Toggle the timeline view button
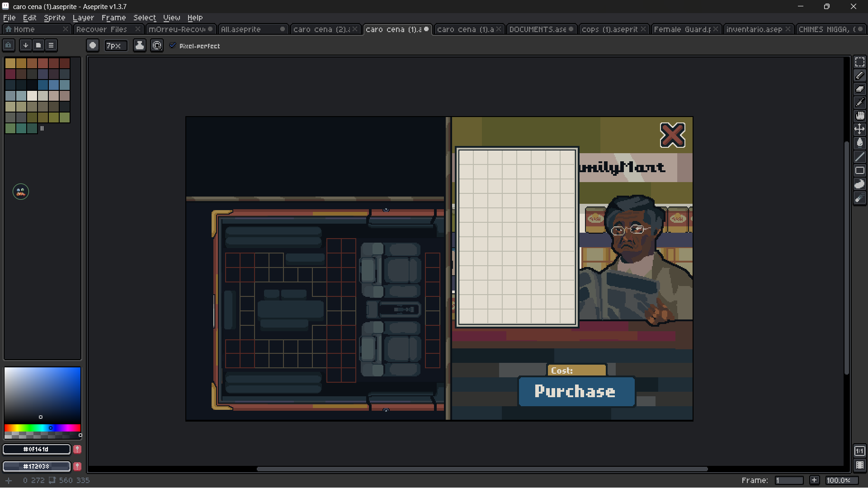The image size is (868, 488). (859, 465)
